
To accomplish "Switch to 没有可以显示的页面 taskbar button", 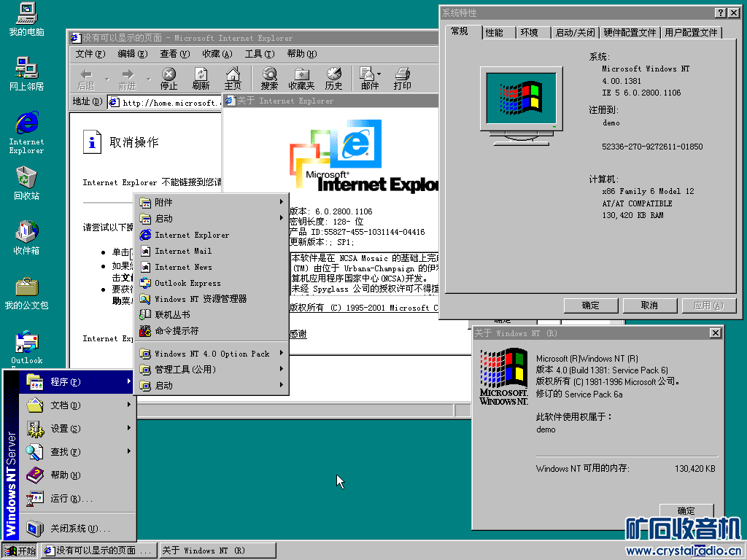I will click(x=98, y=551).
